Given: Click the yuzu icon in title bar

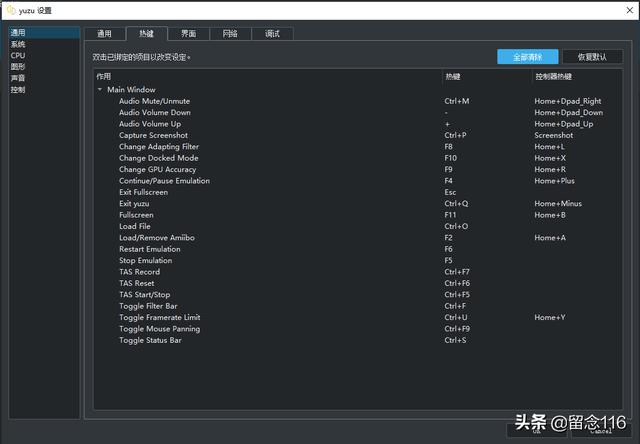Looking at the screenshot, I should tap(11, 10).
